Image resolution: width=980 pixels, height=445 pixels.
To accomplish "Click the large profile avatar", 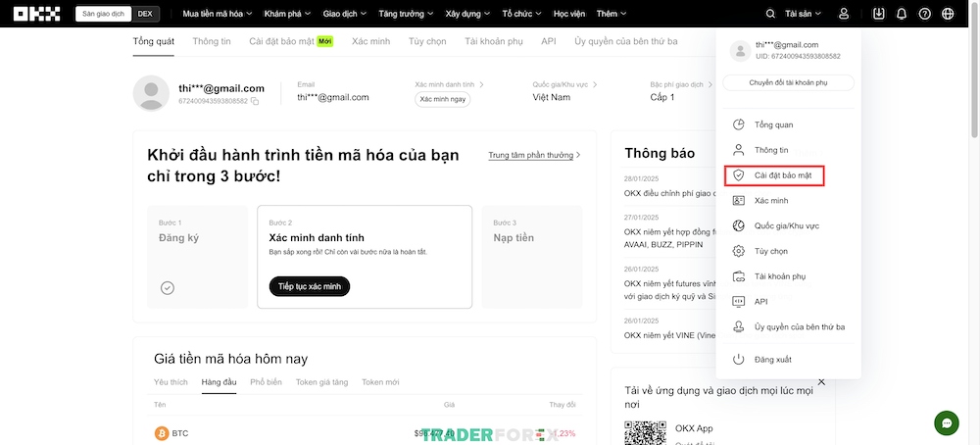I will [151, 94].
